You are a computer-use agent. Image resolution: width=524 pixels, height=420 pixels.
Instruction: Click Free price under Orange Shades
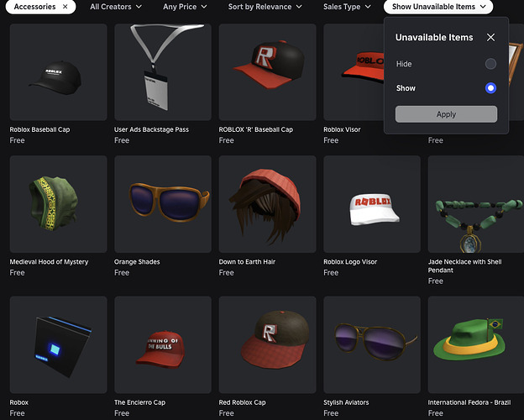(122, 273)
